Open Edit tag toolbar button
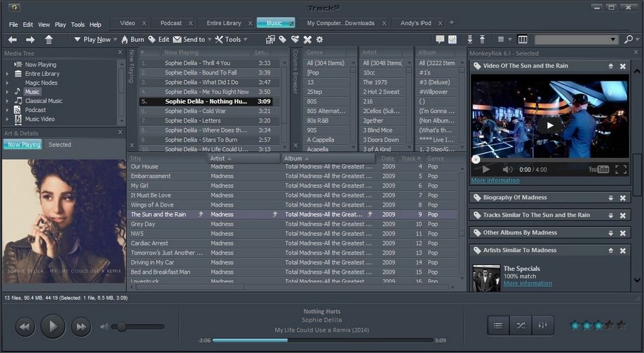 point(159,39)
